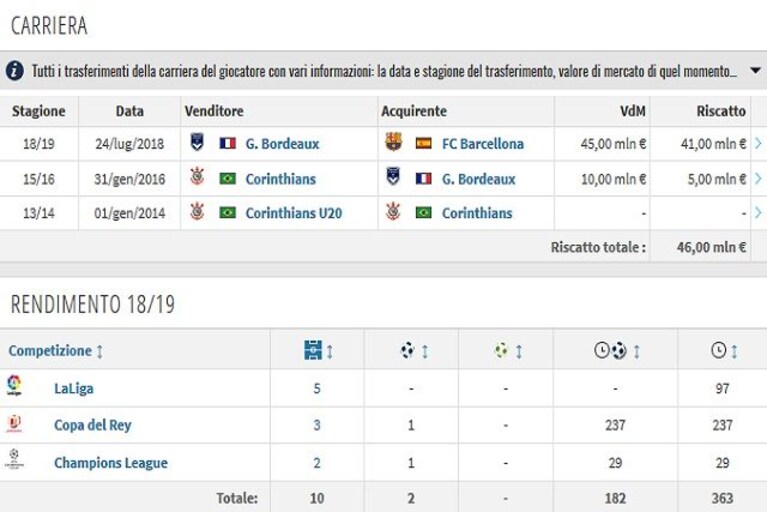Sort table by Competizione header
Image resolution: width=767 pixels, height=512 pixels.
(50, 351)
